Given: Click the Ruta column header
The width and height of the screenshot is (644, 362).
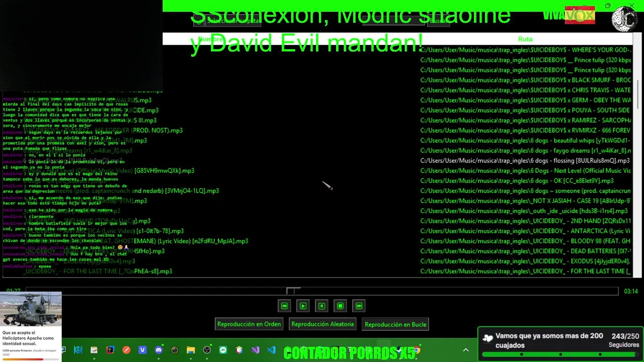Looking at the screenshot, I should [x=525, y=39].
